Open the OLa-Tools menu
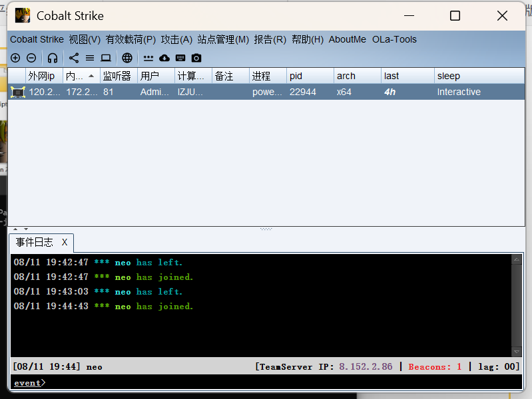This screenshot has width=532, height=399. tap(394, 39)
